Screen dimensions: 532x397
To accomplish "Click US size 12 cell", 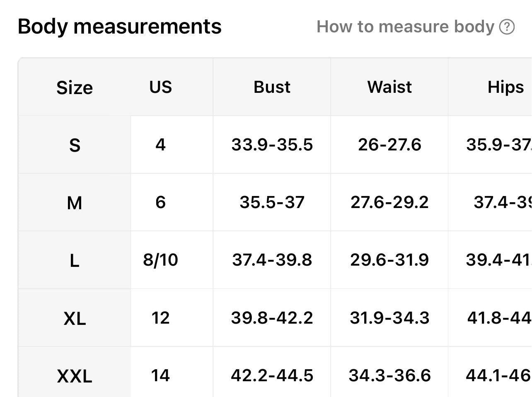I will click(x=160, y=318).
